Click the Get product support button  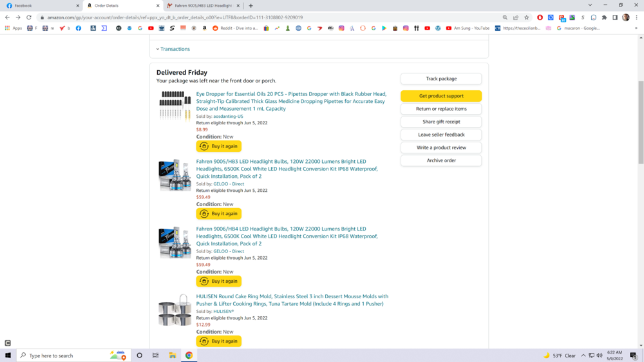[441, 96]
